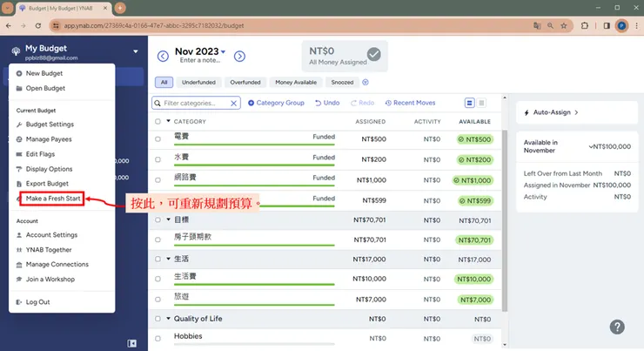Click the NT$1,000 available pill for 網路費
644x351 pixels.
pos(473,180)
